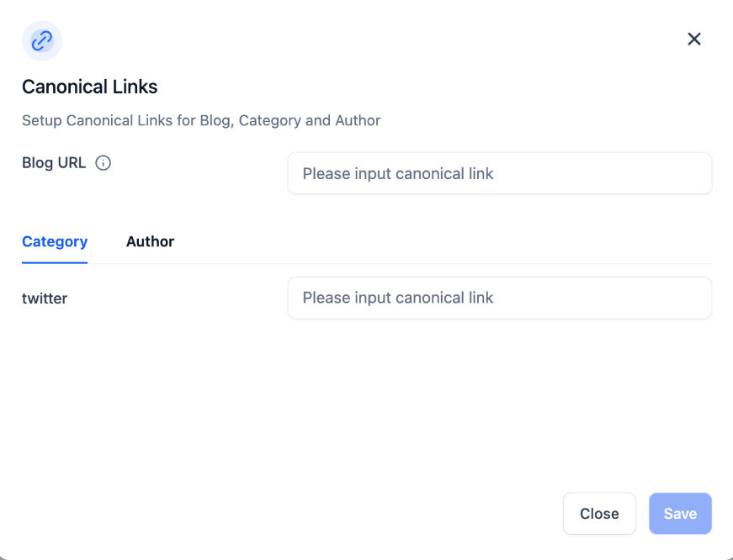Click the info icon beside Blog URL
The height and width of the screenshot is (560, 733).
[104, 163]
